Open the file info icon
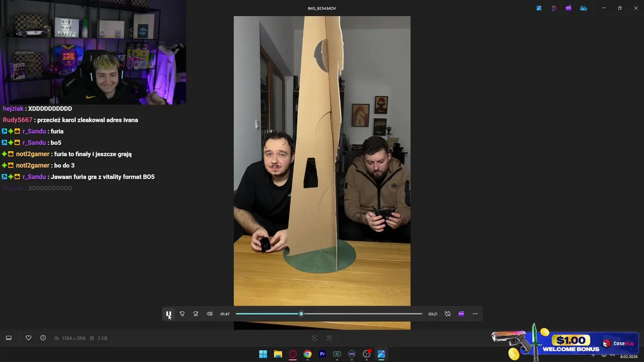The height and width of the screenshot is (362, 644). click(x=43, y=338)
